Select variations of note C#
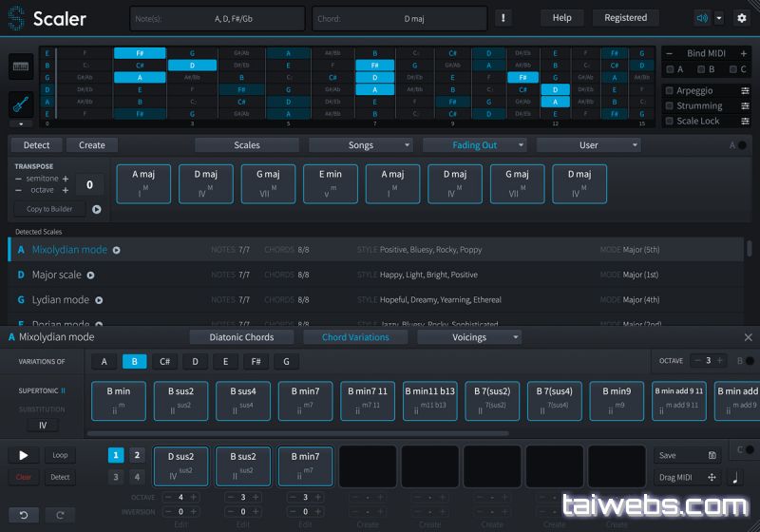760x532 pixels. pos(164,361)
